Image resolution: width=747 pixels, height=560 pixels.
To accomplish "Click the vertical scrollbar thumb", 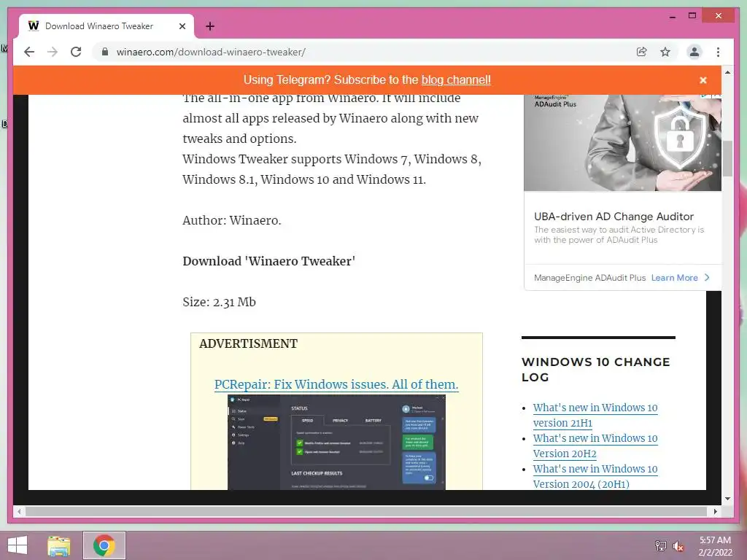I will 727,158.
